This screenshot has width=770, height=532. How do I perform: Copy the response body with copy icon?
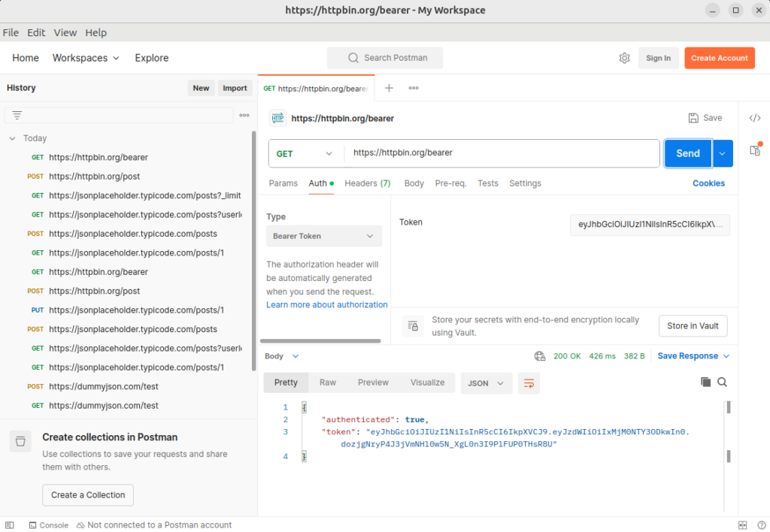(705, 382)
